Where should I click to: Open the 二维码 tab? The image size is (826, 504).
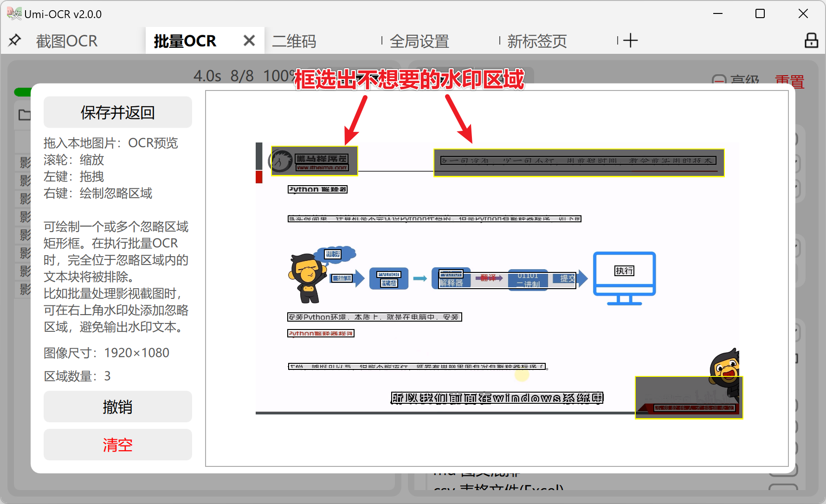click(294, 41)
